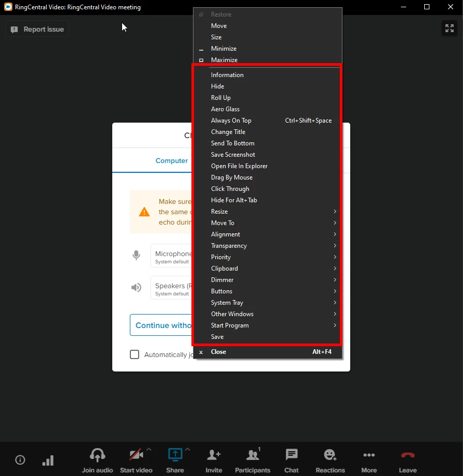Expand the Other Windows submenu
The height and width of the screenshot is (476, 463).
click(x=268, y=314)
